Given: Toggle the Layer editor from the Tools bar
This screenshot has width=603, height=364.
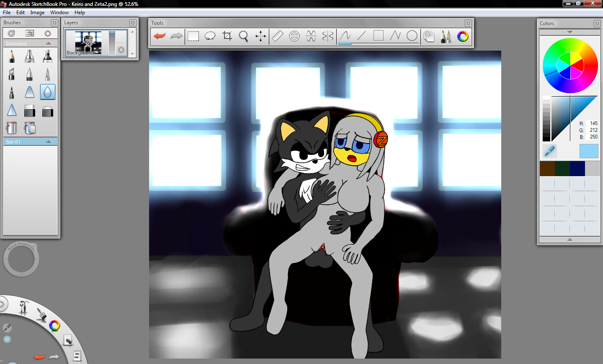Looking at the screenshot, I should click(x=429, y=36).
